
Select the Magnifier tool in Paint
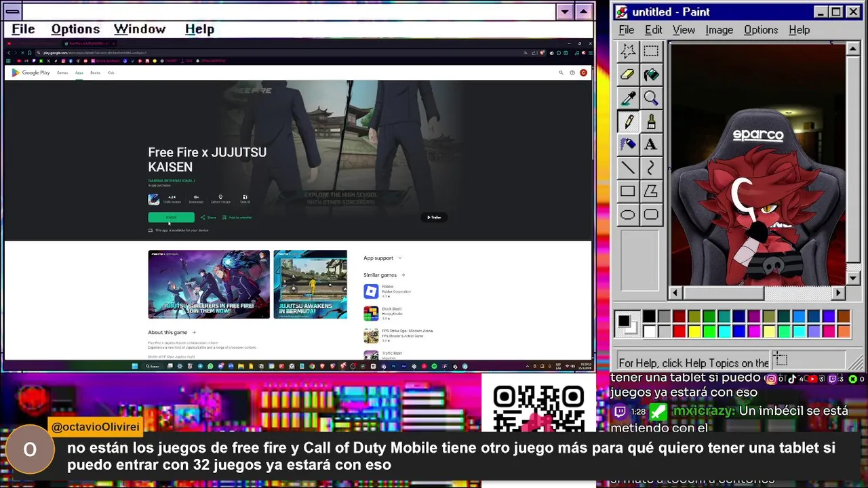pos(651,98)
